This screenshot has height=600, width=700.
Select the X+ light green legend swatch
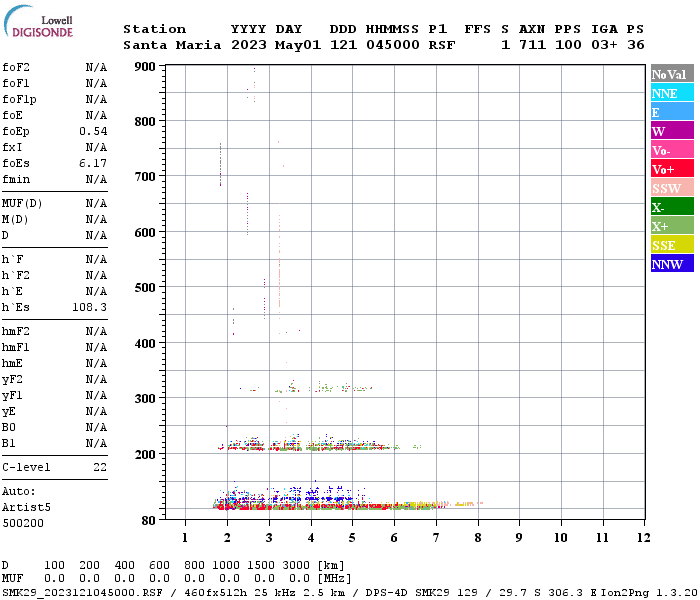coord(672,225)
